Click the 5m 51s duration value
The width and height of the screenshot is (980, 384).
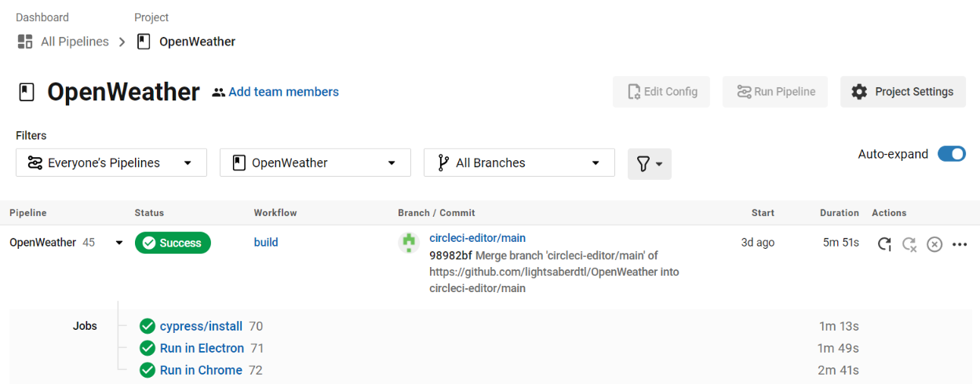[841, 243]
